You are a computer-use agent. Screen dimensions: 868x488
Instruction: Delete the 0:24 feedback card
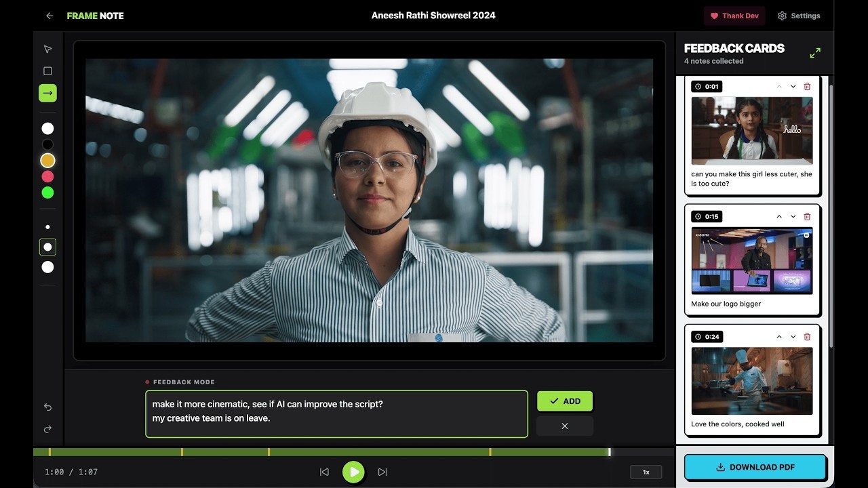pyautogui.click(x=807, y=336)
